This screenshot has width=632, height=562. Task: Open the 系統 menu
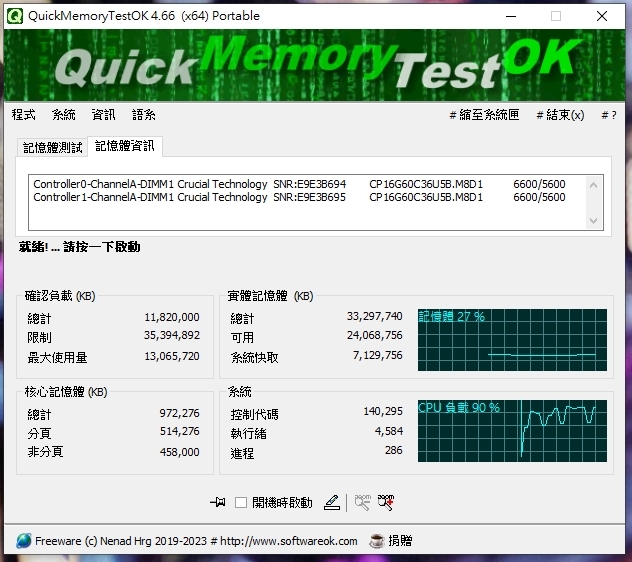[x=64, y=115]
